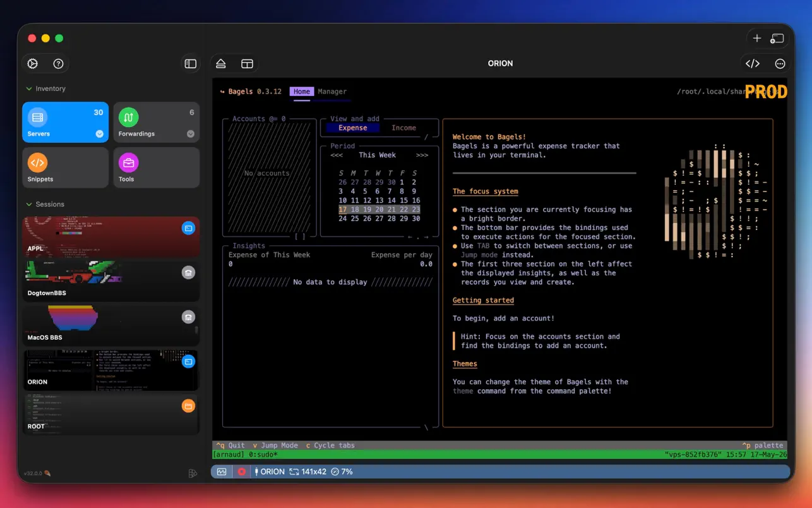Image resolution: width=812 pixels, height=508 pixels.
Task: Switch to the DogtownBBS session
Action: 111,281
